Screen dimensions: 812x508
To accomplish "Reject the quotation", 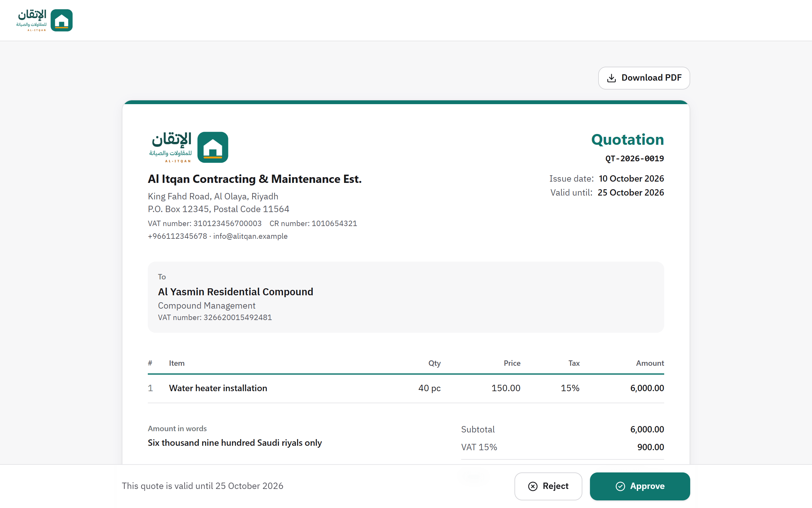I will [x=548, y=486].
